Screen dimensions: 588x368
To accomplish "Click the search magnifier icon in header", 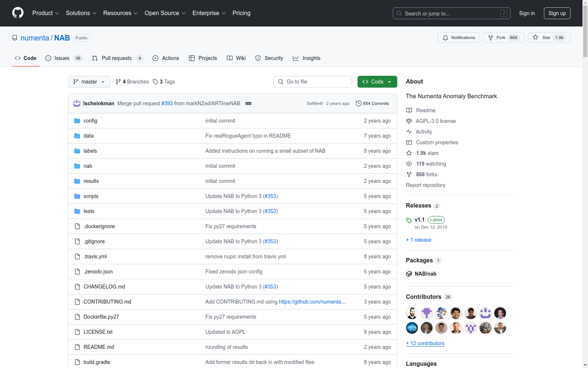I will [399, 13].
